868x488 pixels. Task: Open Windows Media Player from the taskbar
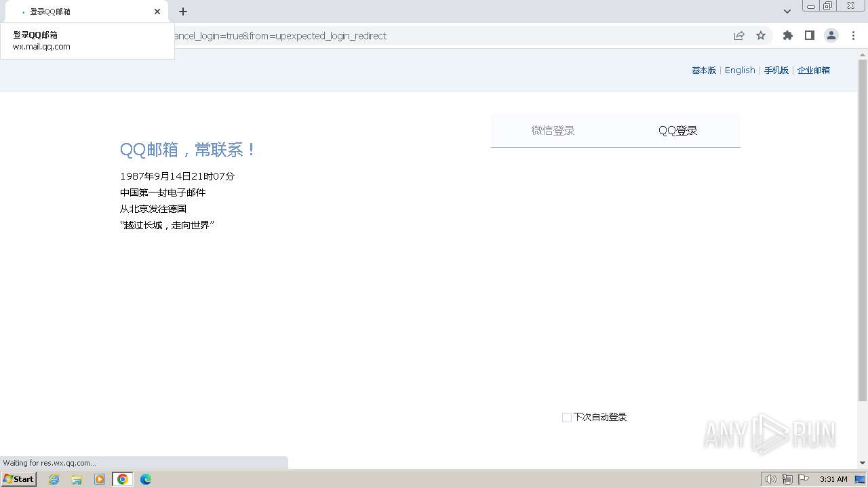[x=100, y=479]
